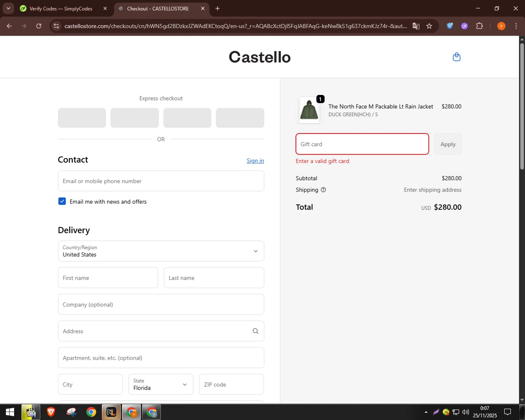Open the shopping bag cart icon

pyautogui.click(x=456, y=57)
